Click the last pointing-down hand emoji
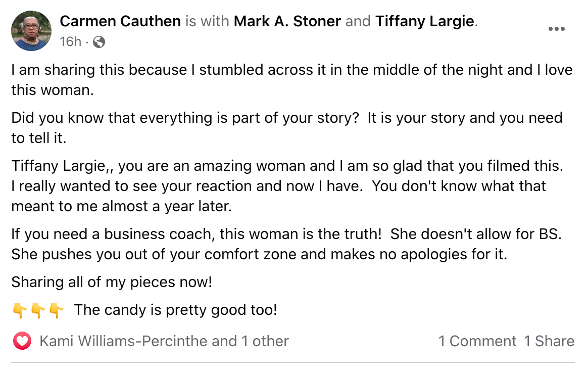588x374 pixels. click(56, 310)
